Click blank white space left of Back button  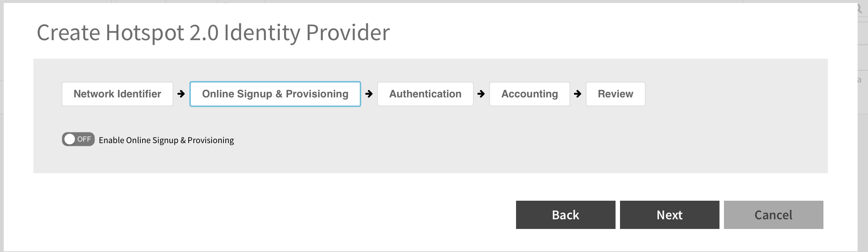tap(297, 215)
